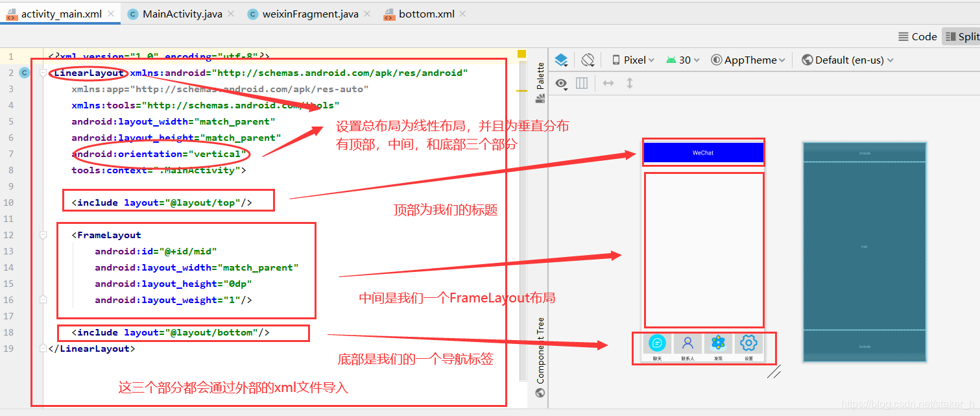Click the horizontal expand arrows icon
The height and width of the screenshot is (416, 980).
pyautogui.click(x=608, y=83)
